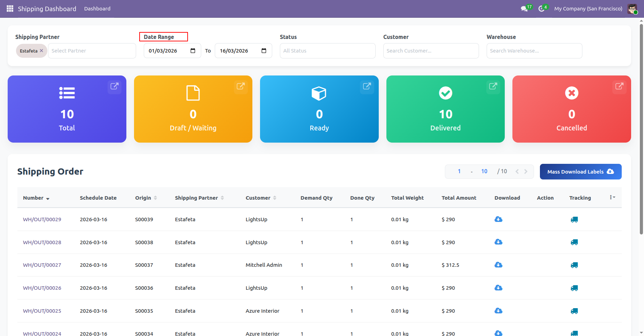
Task: Open Delivered card external link icon
Action: coord(493,86)
